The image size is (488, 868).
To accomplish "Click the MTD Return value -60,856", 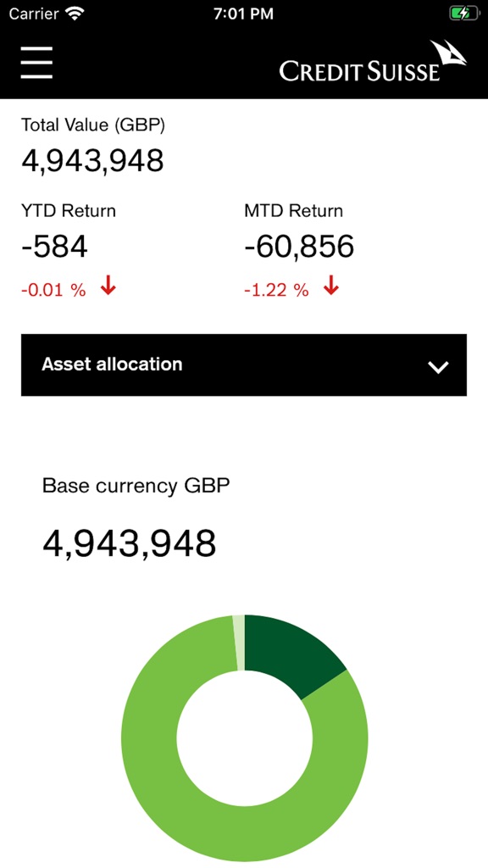I will [x=297, y=246].
